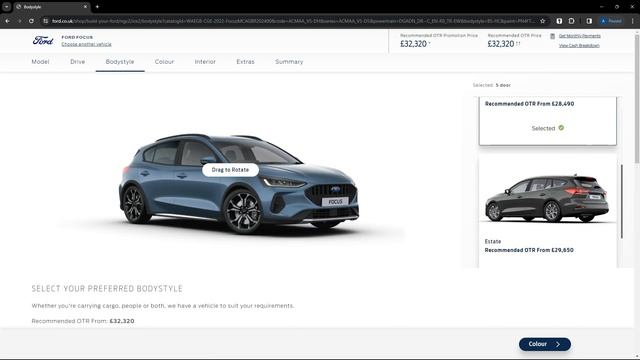Open the browser side panel icon
The image size is (640, 360).
(x=589, y=21)
